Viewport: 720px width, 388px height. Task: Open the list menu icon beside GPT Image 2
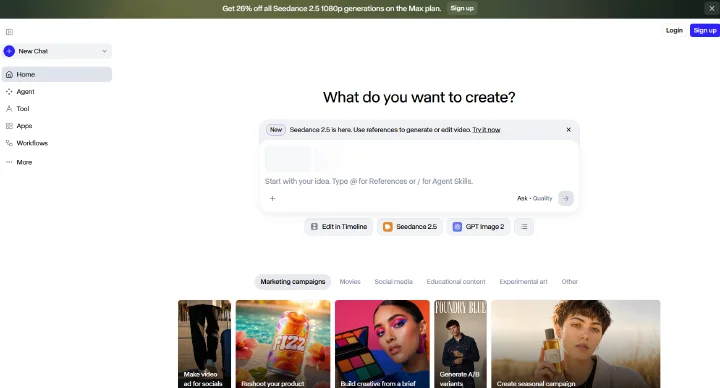click(524, 227)
